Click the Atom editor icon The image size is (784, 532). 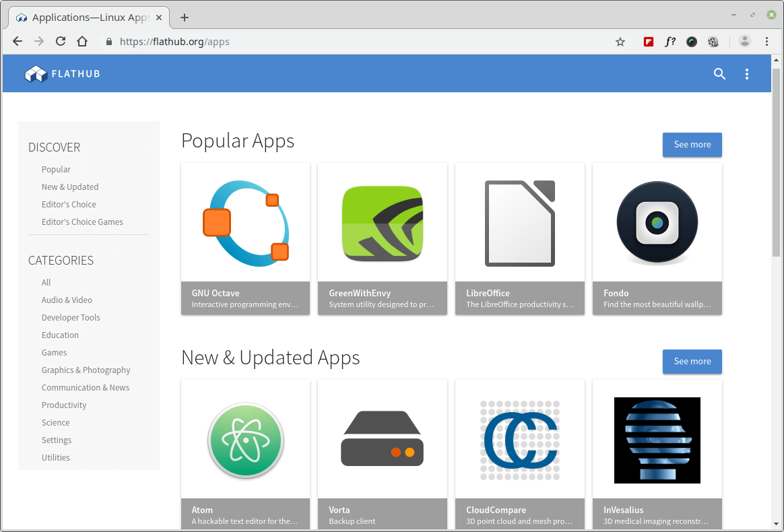pos(245,440)
